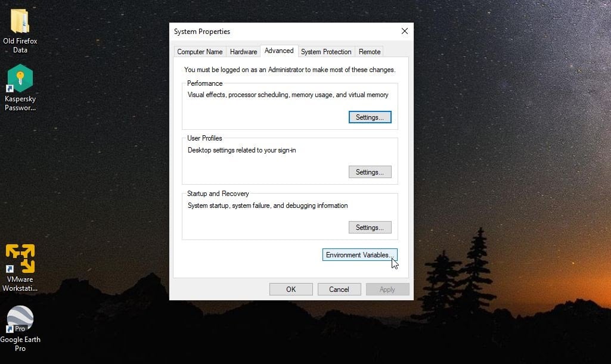
Task: Open Performance Settings button
Action: click(370, 117)
